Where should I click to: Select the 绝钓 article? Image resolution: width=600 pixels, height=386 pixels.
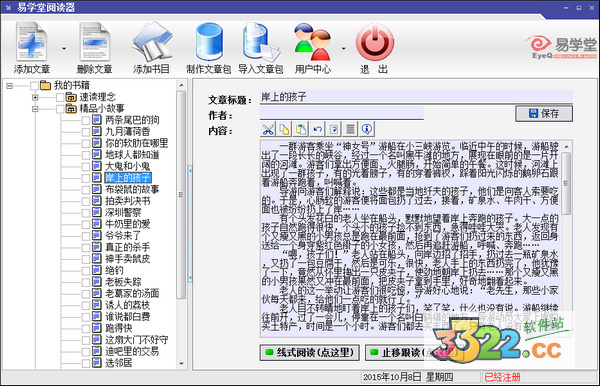pos(114,270)
